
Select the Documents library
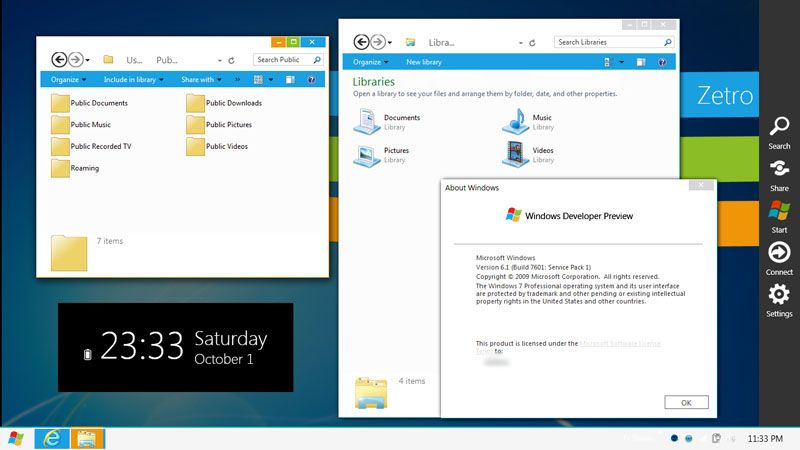click(x=387, y=122)
